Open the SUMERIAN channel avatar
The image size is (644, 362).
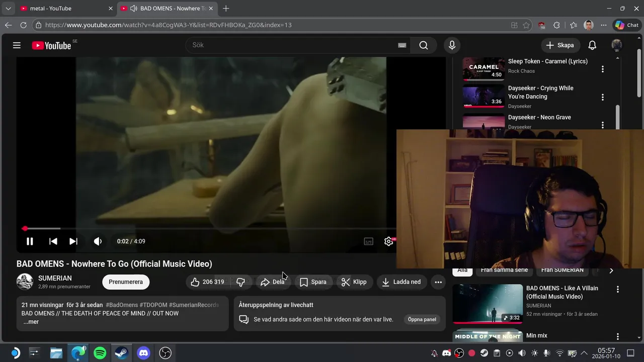point(25,282)
